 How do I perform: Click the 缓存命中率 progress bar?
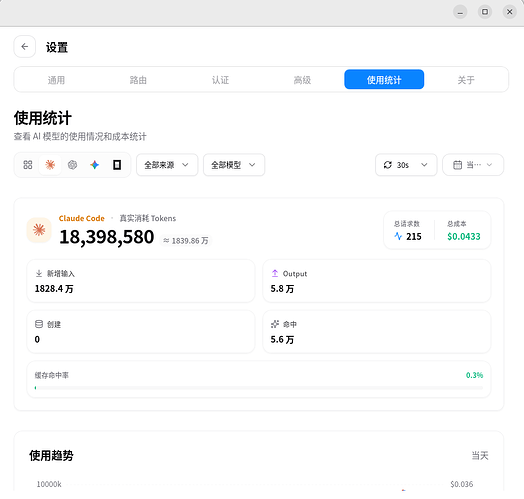pos(259,388)
